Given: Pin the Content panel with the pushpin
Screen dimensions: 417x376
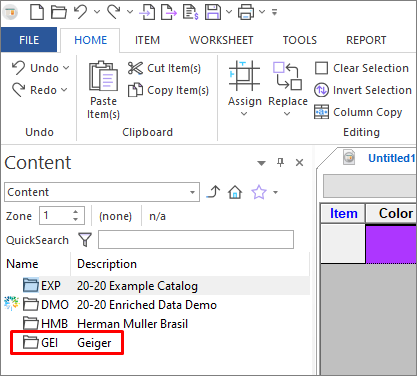Looking at the screenshot, I should coord(281,162).
